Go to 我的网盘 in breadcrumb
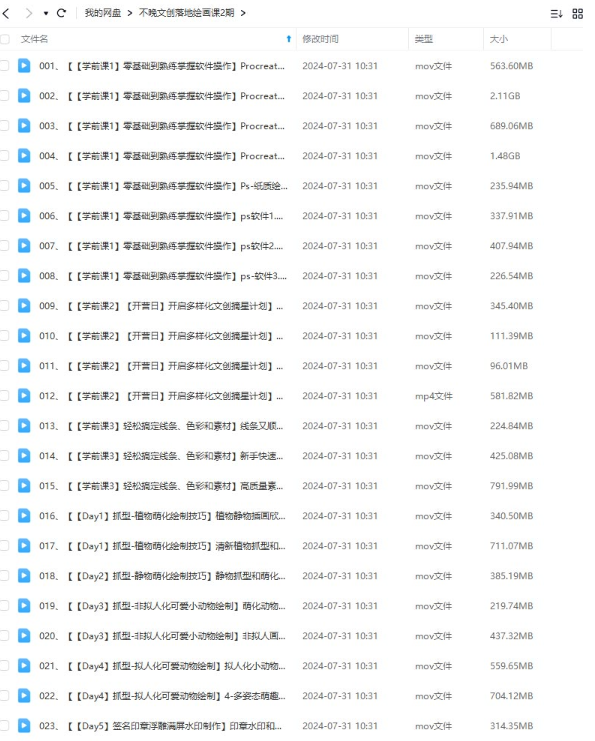The width and height of the screenshot is (595, 741). coord(103,13)
